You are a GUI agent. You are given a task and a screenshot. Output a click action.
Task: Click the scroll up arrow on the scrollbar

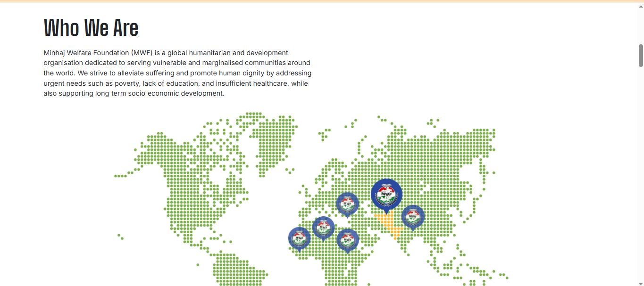tap(641, 7)
